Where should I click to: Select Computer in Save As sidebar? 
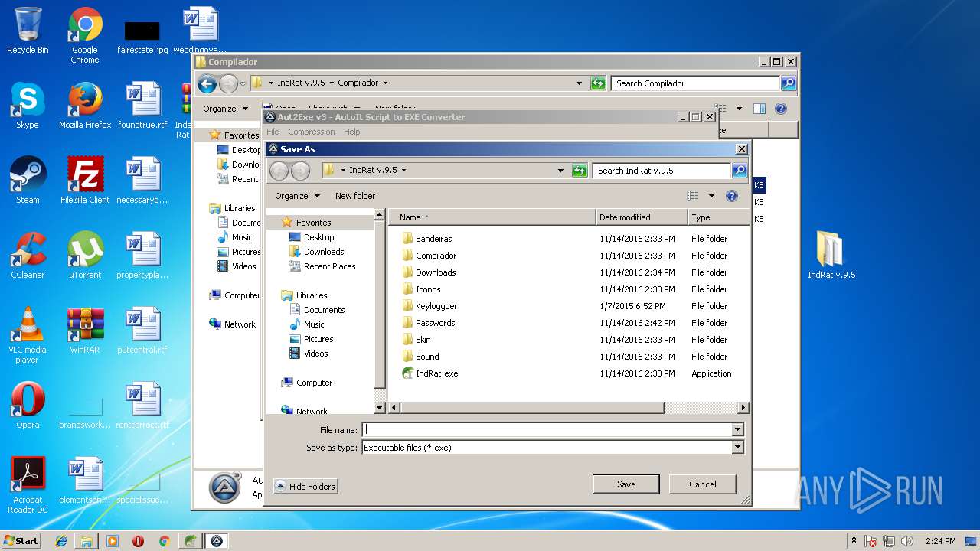tap(314, 383)
